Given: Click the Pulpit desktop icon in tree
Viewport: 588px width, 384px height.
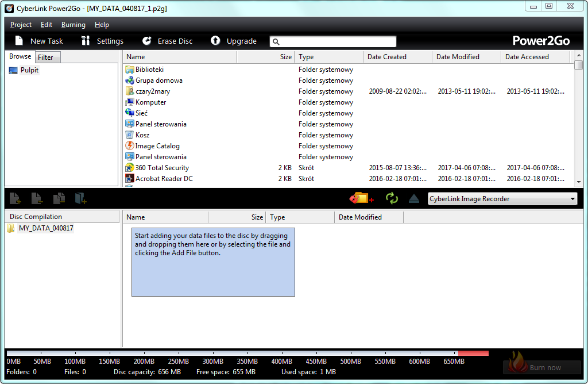Looking at the screenshot, I should pyautogui.click(x=13, y=70).
